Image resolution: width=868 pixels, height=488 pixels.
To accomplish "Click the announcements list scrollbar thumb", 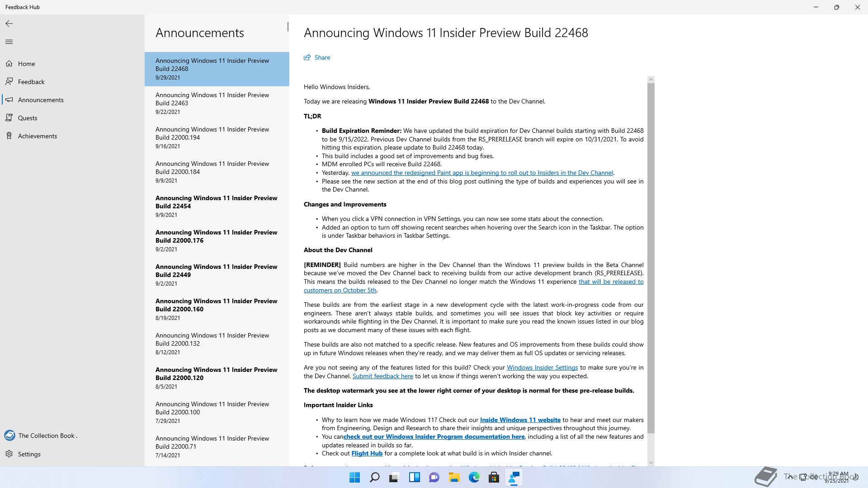I will (288, 27).
